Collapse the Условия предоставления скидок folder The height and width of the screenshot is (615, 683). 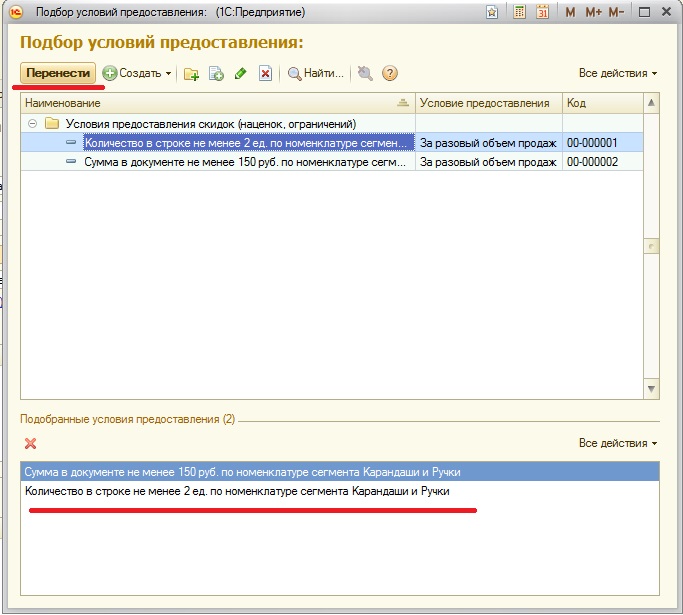tap(32, 123)
